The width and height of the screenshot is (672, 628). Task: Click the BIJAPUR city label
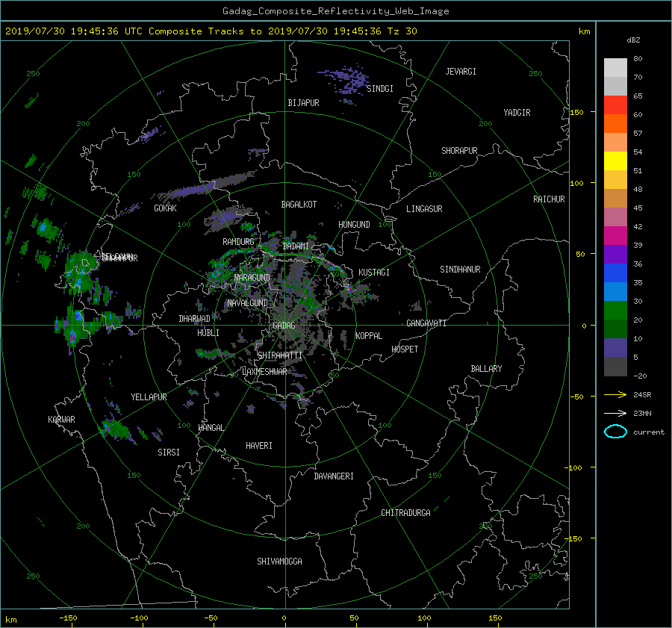(x=303, y=103)
